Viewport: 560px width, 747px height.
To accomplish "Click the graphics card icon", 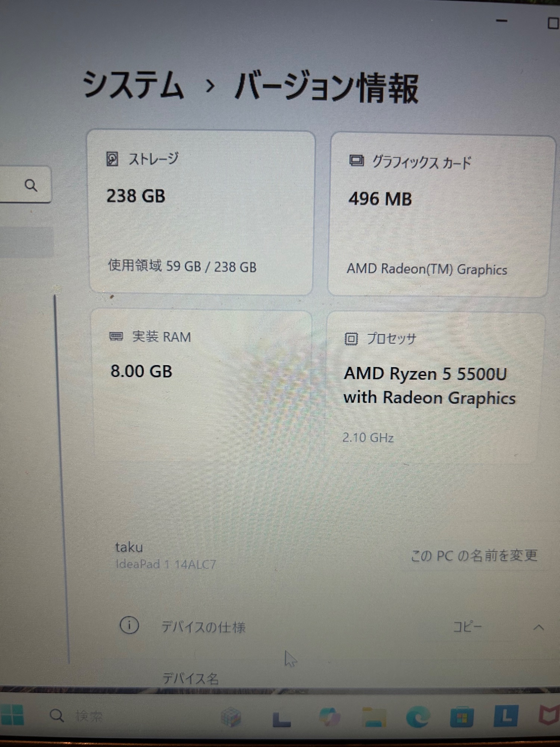I will click(x=356, y=161).
